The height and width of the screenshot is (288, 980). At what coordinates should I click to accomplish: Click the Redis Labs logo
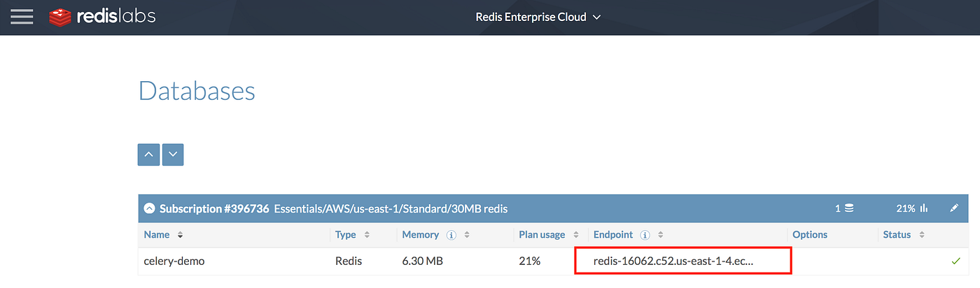(102, 16)
